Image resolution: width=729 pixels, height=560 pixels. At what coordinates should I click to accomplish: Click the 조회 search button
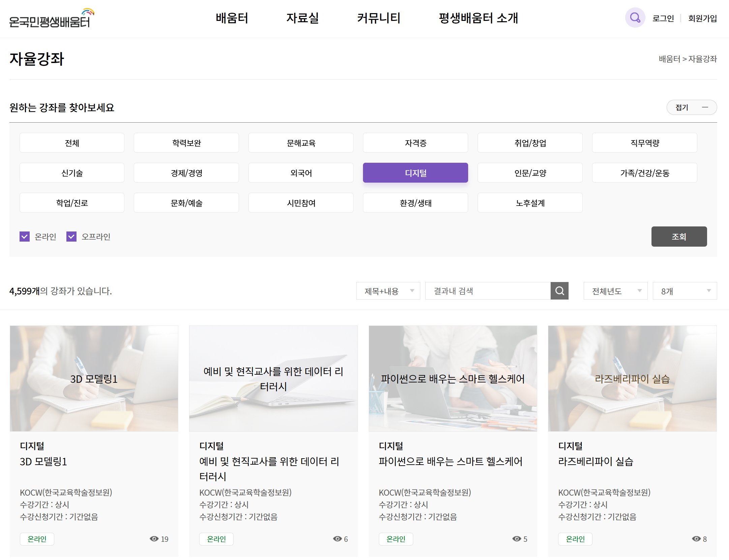[679, 236]
